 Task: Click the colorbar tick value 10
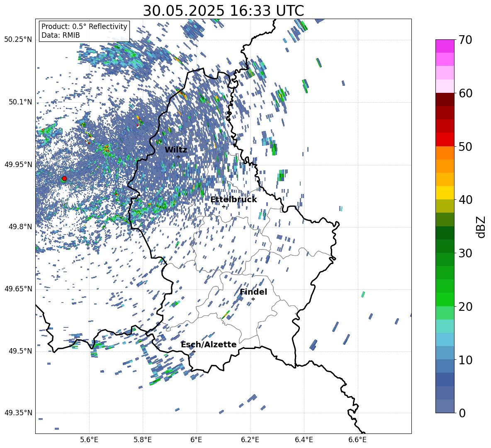(x=465, y=360)
